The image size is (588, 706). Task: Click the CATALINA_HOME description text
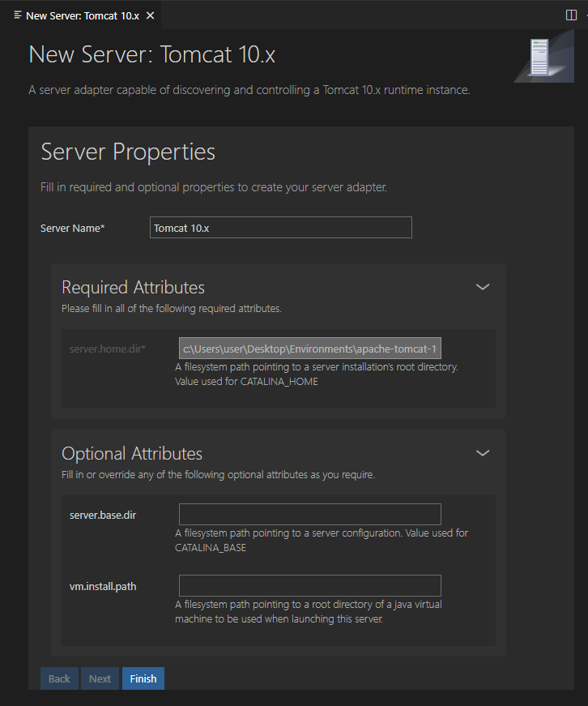[x=316, y=374]
